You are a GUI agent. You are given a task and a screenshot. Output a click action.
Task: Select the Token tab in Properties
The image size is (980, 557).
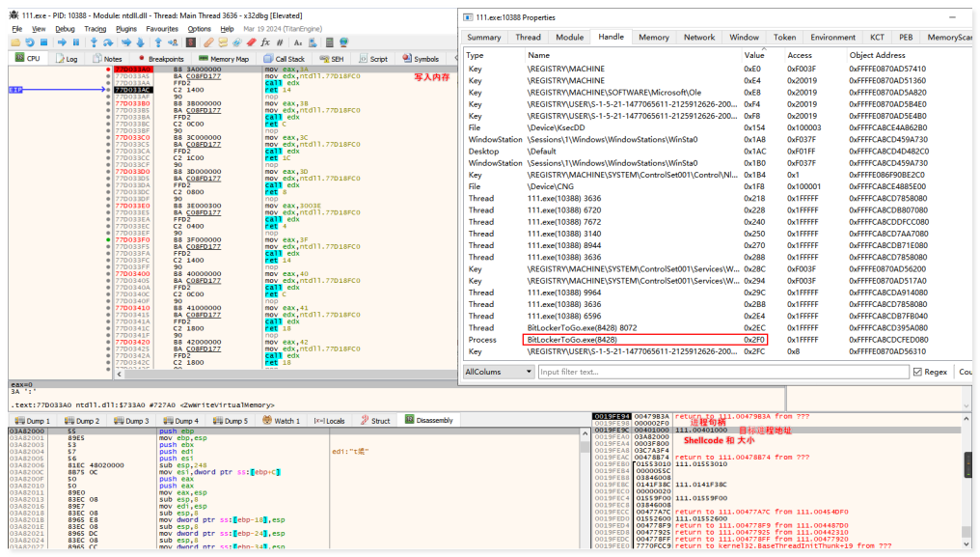(784, 37)
